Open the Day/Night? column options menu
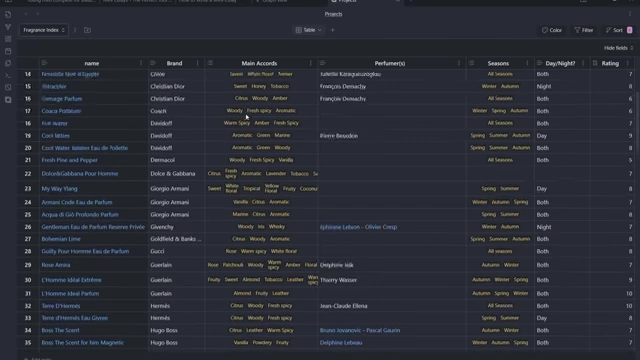Screen dimensions: 640x360 583,63
